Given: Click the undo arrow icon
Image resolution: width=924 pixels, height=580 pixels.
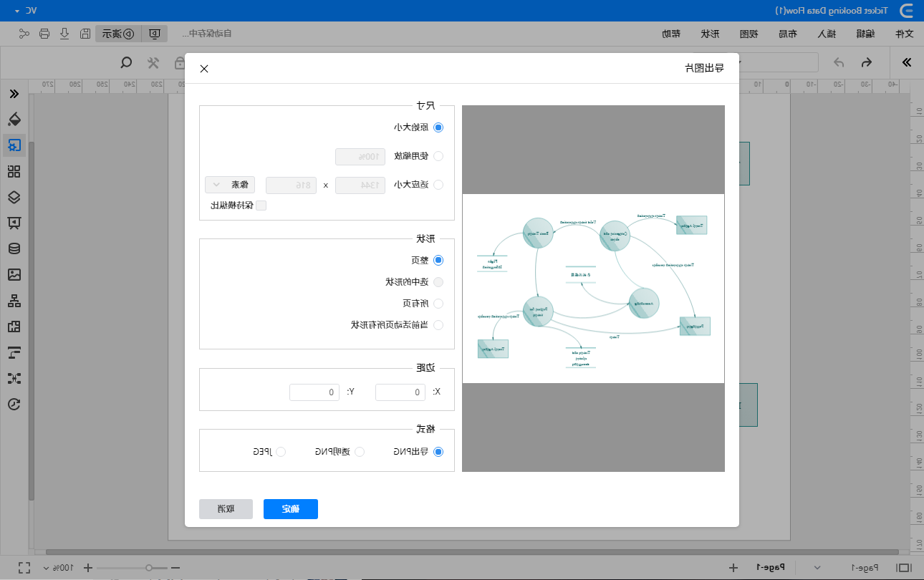Looking at the screenshot, I should tap(865, 62).
